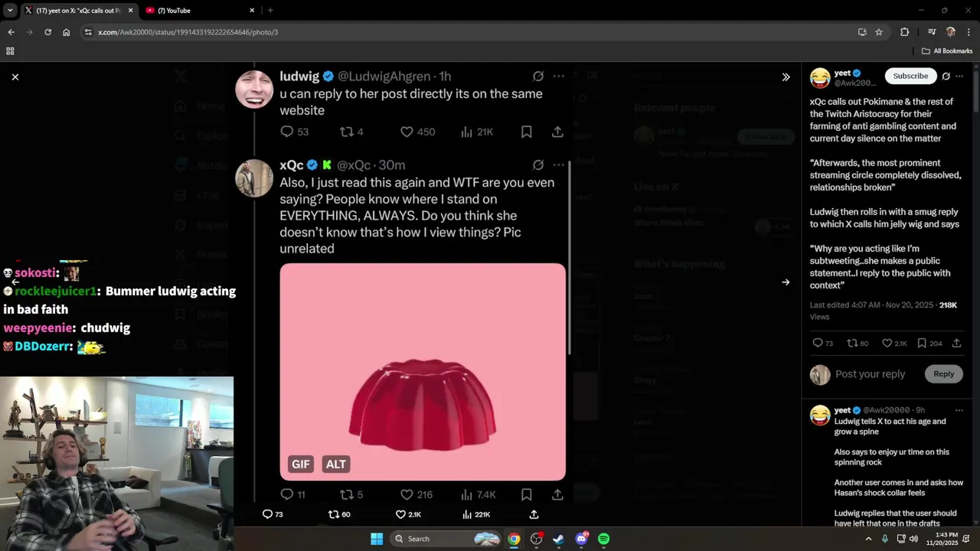Switch to the YouTube browser tab
980x551 pixels.
tap(199, 11)
